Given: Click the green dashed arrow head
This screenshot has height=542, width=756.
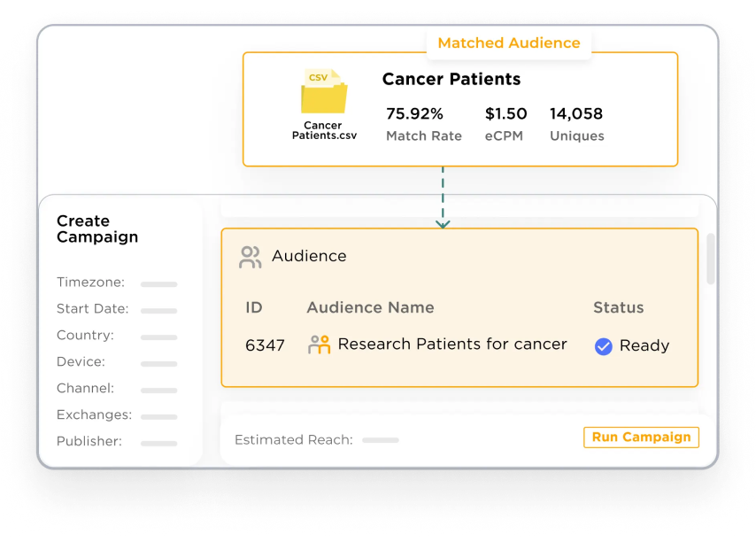Looking at the screenshot, I should tap(443, 223).
